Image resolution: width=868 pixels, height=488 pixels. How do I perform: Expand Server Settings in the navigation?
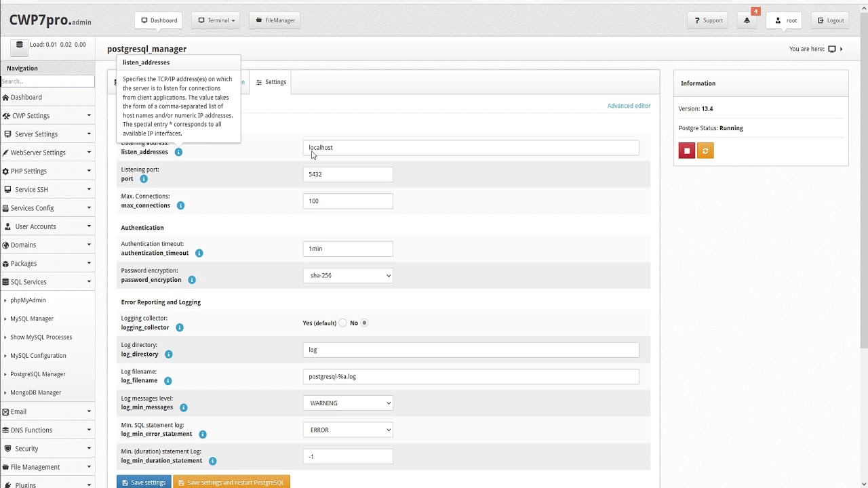click(47, 134)
